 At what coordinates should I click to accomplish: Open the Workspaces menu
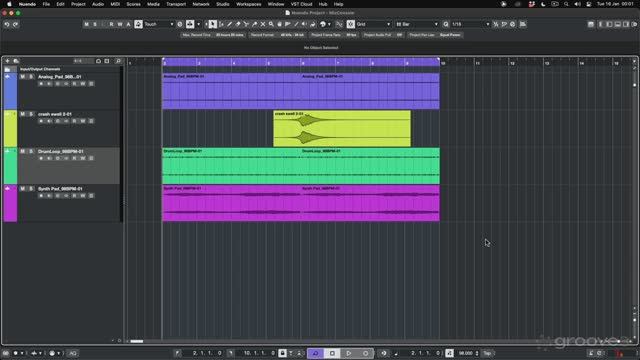pos(249,4)
